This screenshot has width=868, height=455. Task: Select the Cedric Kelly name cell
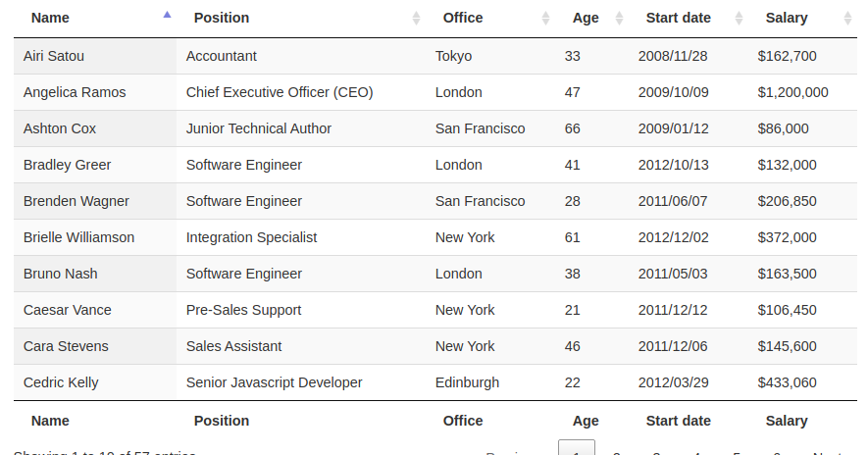(x=61, y=382)
